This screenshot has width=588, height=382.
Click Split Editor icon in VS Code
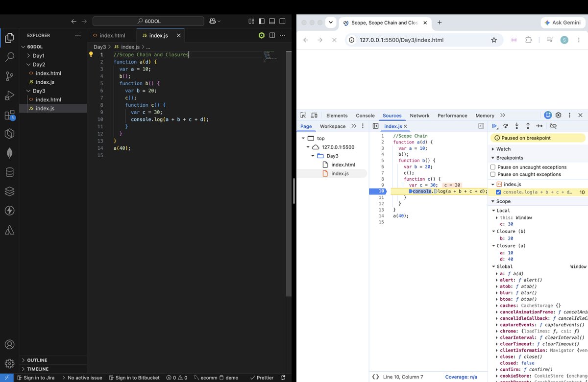click(272, 35)
